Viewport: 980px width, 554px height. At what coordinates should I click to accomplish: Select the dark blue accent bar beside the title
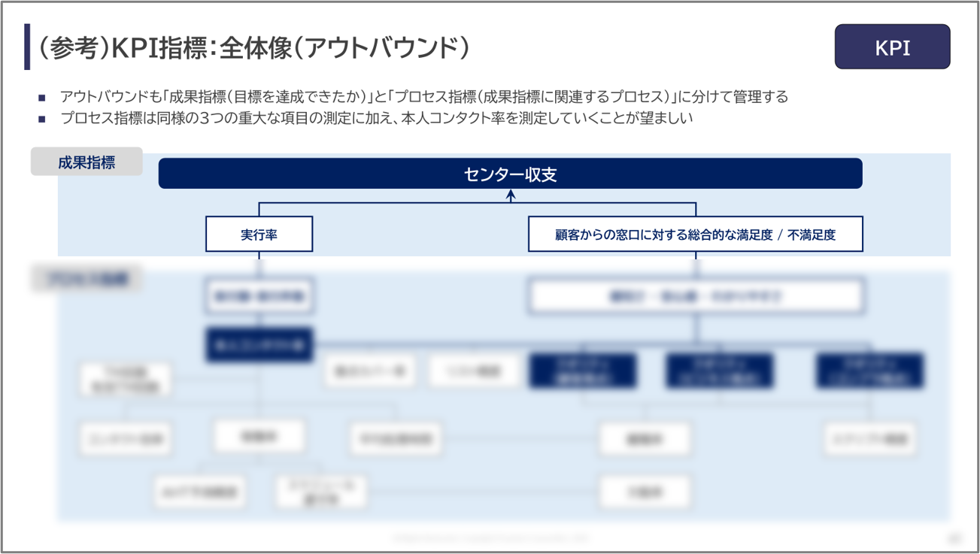tap(28, 45)
